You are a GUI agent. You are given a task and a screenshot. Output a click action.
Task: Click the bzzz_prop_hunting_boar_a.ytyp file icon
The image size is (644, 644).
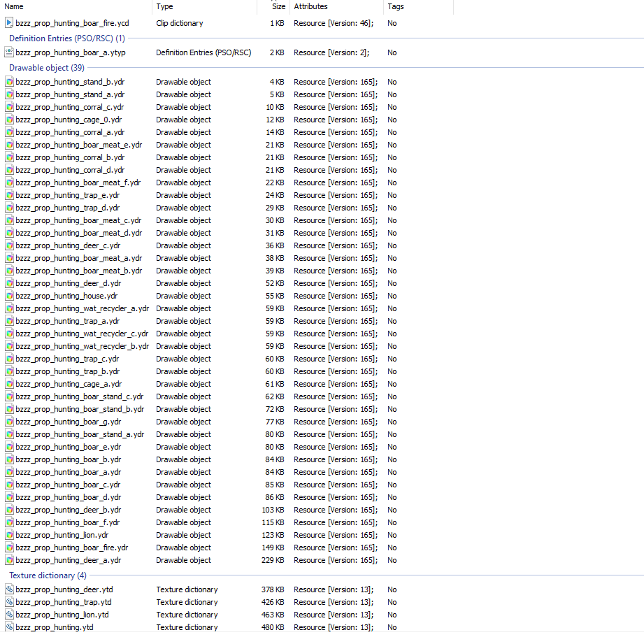pyautogui.click(x=9, y=52)
